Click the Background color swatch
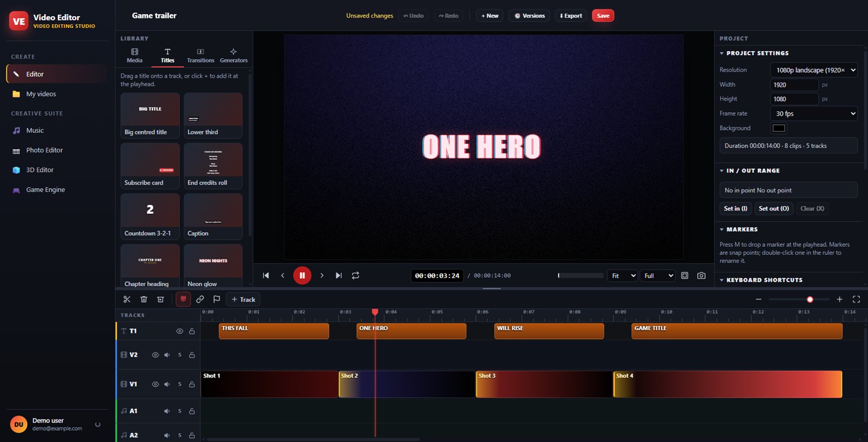Screen dimensions: 868x442 (x=779, y=129)
